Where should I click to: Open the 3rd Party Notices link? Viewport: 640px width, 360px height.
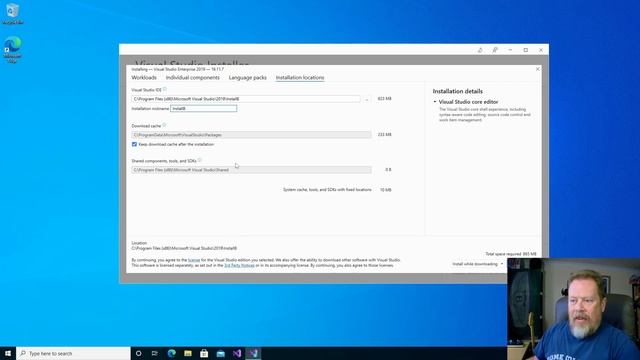pos(239,265)
